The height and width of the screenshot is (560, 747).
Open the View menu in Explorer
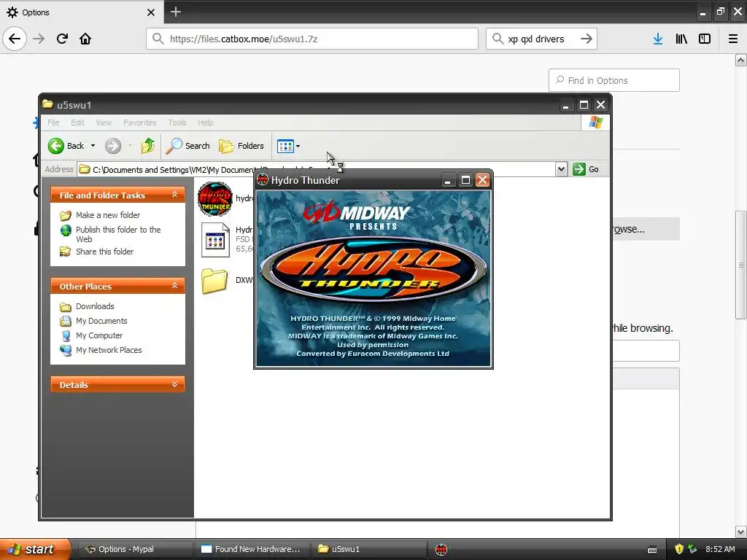click(104, 122)
